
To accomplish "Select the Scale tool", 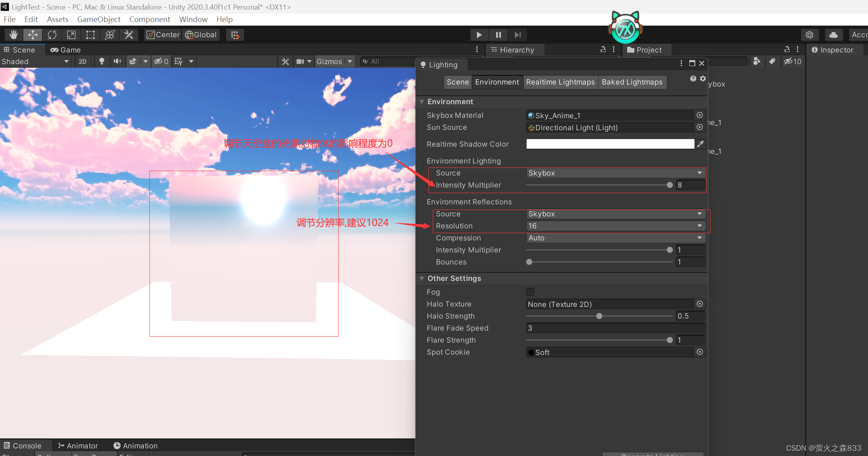I will (71, 35).
